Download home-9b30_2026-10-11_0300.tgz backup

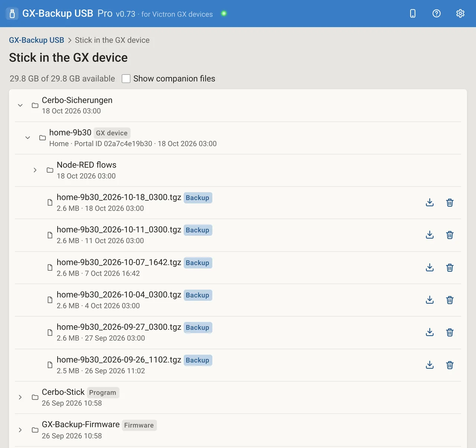pyautogui.click(x=430, y=235)
